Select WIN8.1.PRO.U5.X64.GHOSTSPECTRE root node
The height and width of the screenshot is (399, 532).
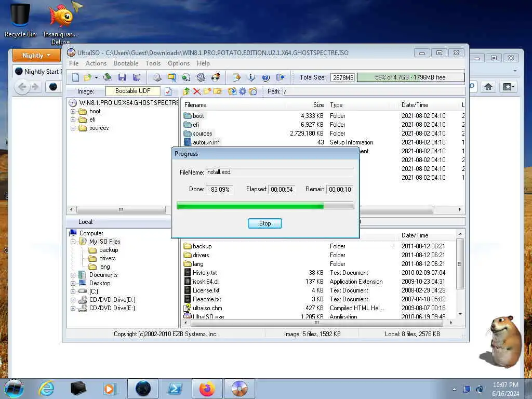[x=129, y=102]
